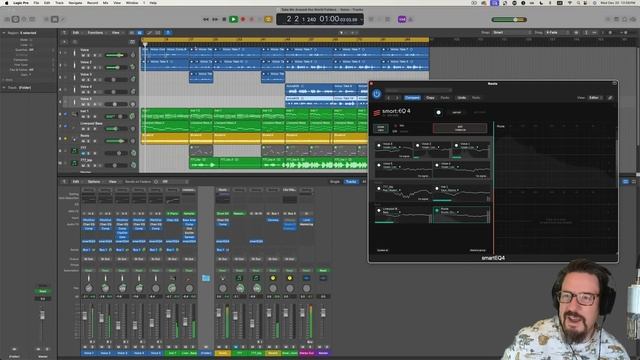640x360 pixels.
Task: Open the Mix menu in the menu bar
Action: tap(106, 3)
